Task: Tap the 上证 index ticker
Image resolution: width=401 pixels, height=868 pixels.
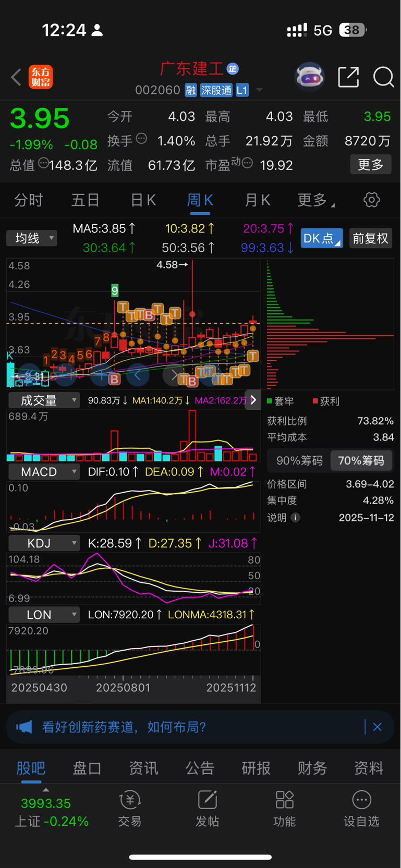Action: 51,812
